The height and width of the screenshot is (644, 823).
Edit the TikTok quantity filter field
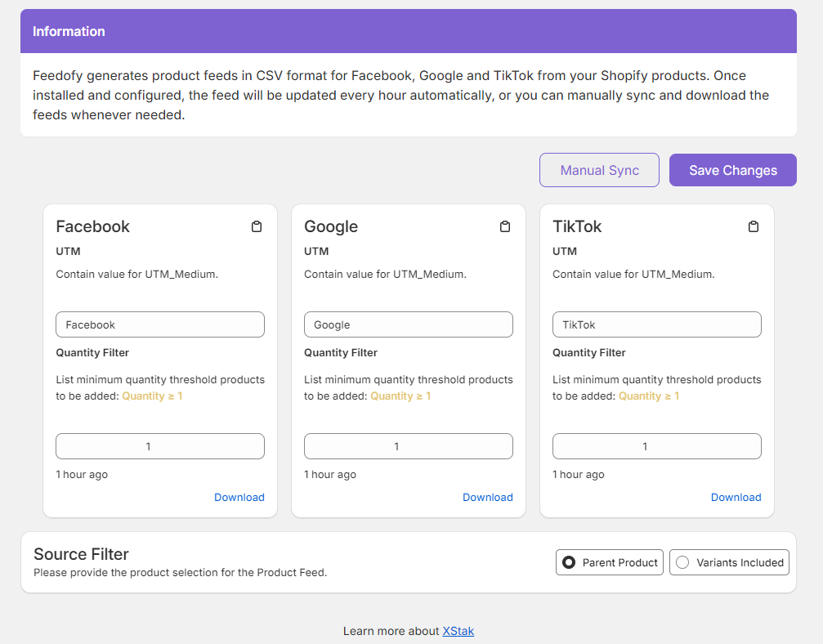point(657,446)
